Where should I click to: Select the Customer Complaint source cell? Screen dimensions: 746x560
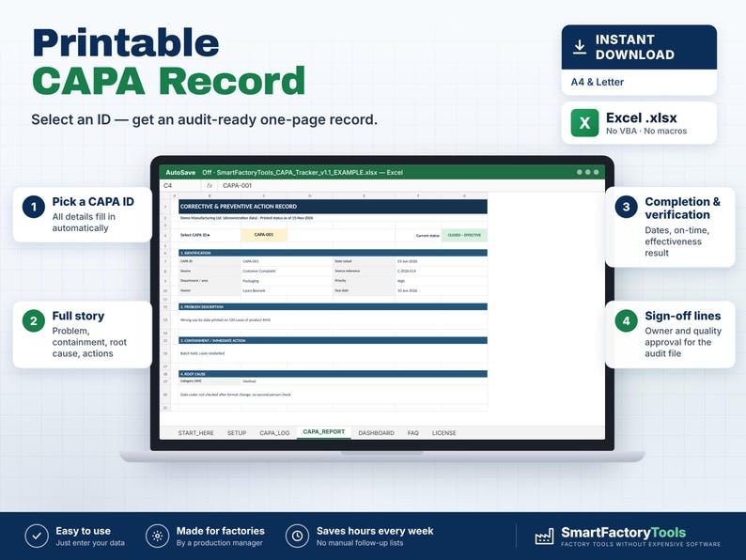tap(287, 272)
